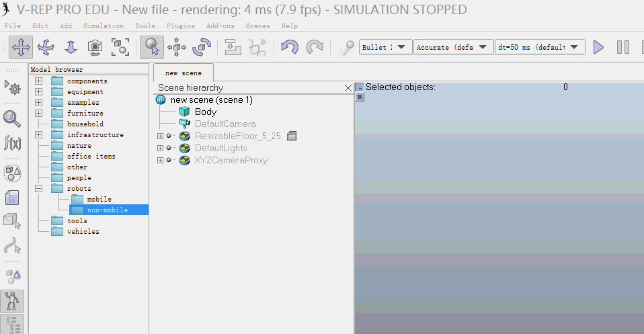Expand examples folder
This screenshot has height=334, width=644.
pos(38,102)
